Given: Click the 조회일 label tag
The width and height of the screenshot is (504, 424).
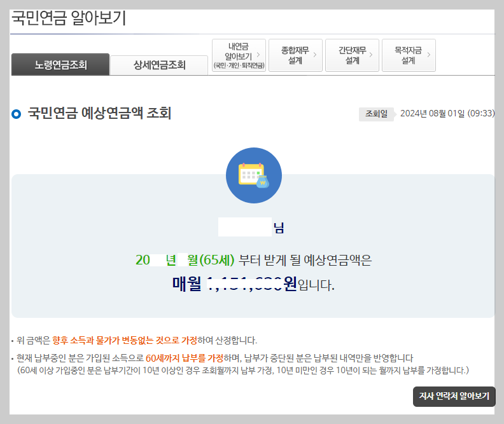Looking at the screenshot, I should coord(376,114).
